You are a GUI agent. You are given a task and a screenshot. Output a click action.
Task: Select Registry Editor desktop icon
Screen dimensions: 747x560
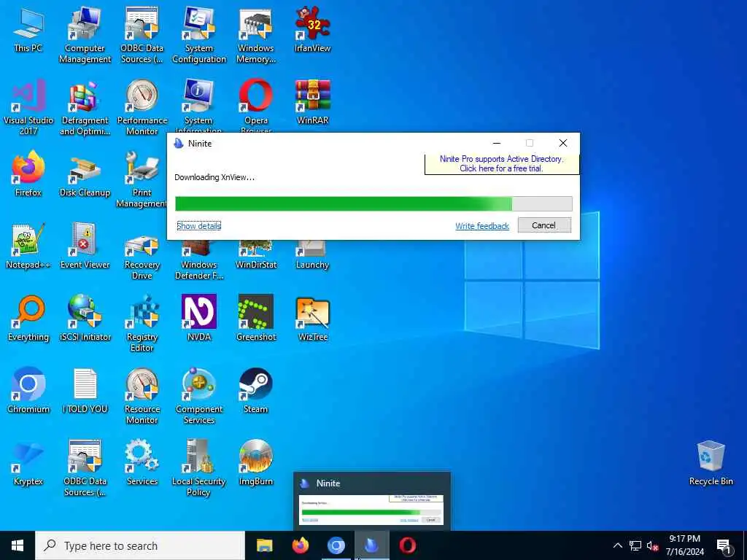tap(142, 324)
